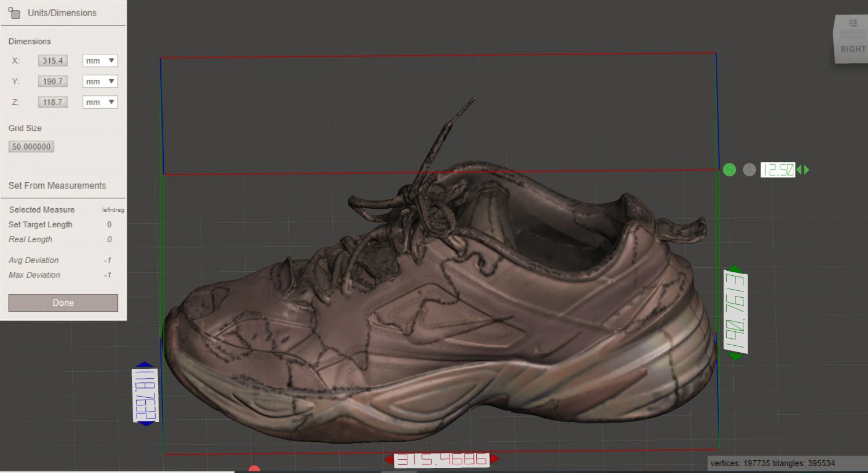Viewport: 868px width, 473px height.
Task: Click the Units/Dimensions panel header icon
Action: coord(14,13)
